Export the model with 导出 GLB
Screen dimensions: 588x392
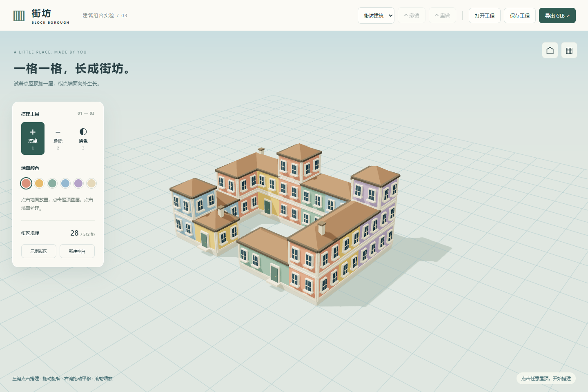pos(557,16)
